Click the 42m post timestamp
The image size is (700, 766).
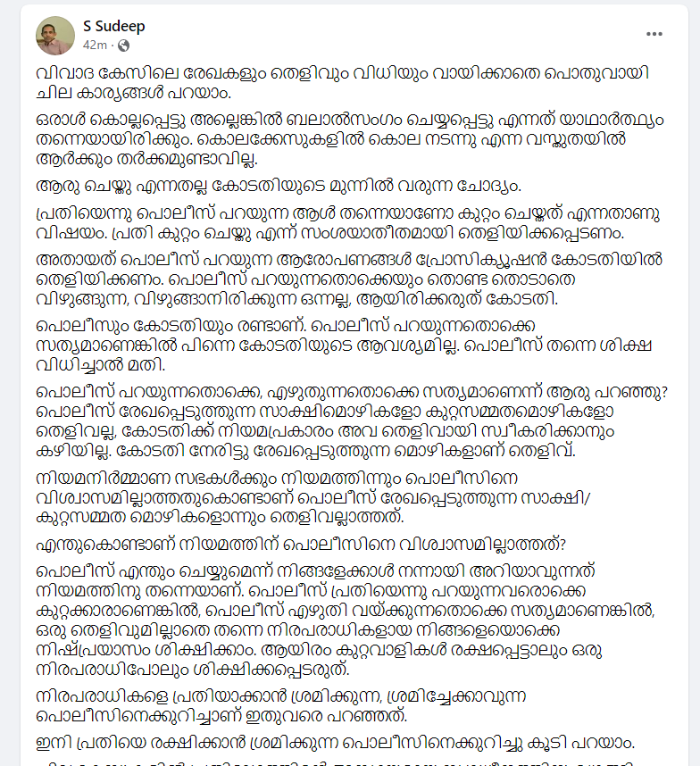pos(95,45)
